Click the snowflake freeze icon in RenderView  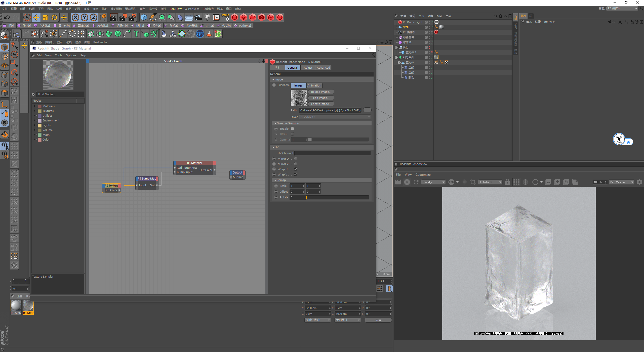coord(526,182)
